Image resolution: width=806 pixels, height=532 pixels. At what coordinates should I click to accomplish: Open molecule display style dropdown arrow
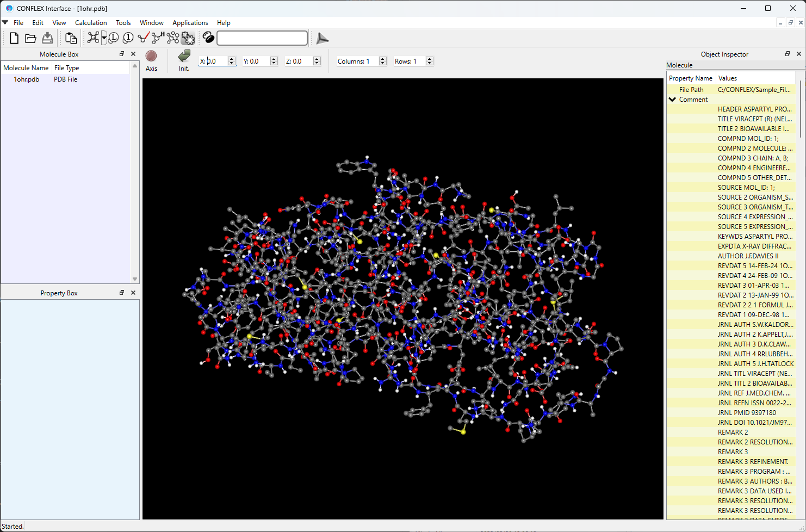(104, 38)
